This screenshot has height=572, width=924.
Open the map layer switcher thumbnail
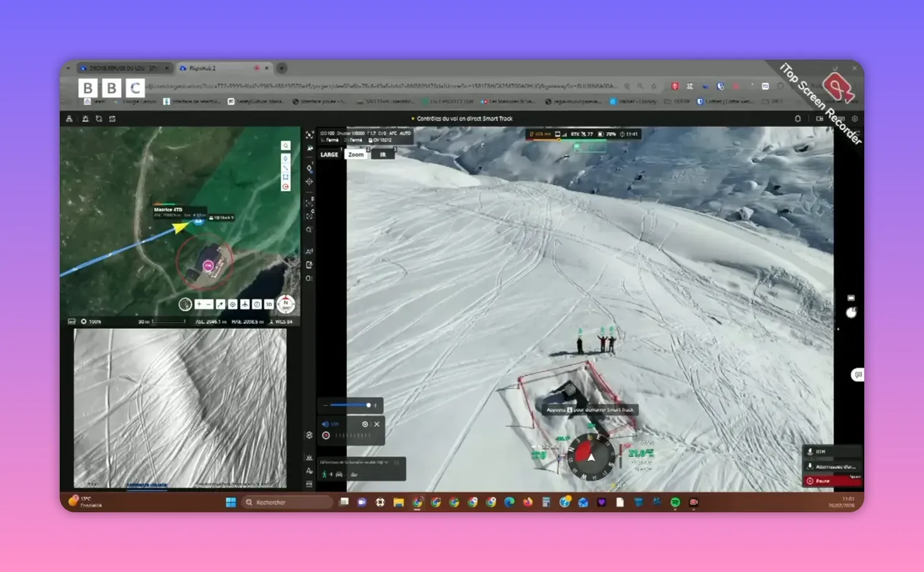185,304
